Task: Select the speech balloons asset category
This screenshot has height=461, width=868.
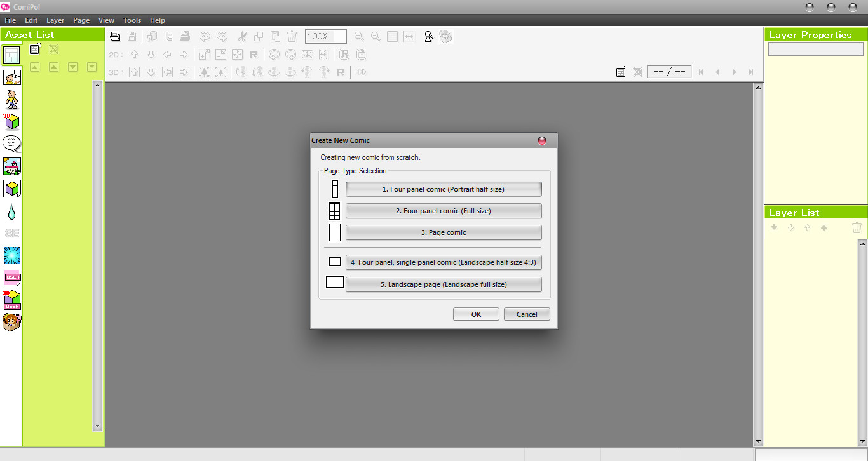Action: pos(11,143)
